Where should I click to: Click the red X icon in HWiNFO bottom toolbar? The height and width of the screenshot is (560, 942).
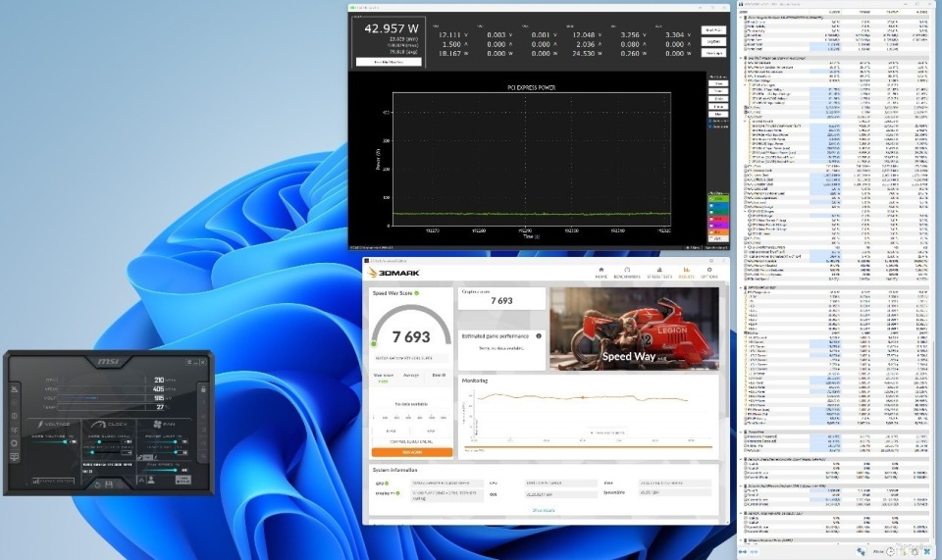tap(927, 551)
